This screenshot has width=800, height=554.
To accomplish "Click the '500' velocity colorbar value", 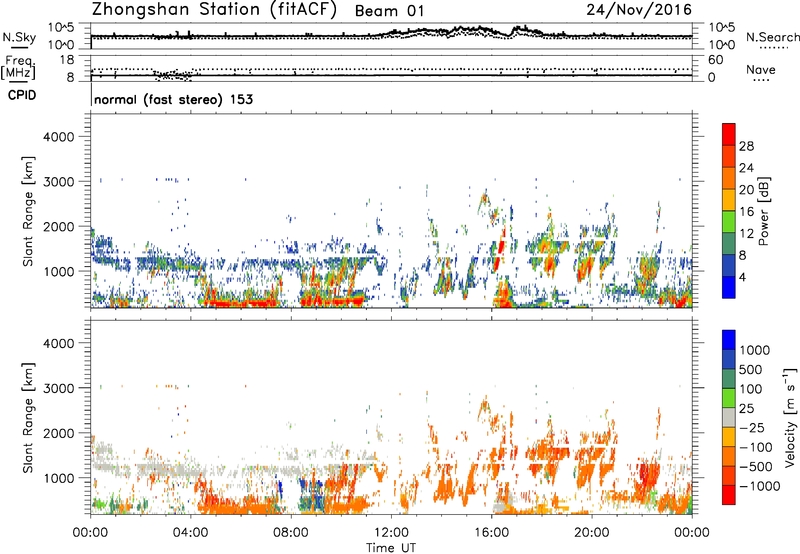I will coord(751,370).
